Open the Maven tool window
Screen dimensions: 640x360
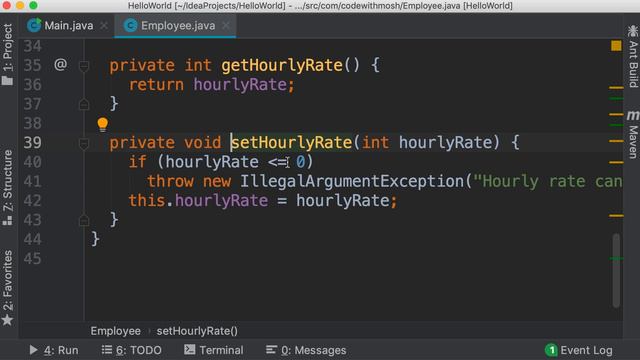(x=633, y=134)
